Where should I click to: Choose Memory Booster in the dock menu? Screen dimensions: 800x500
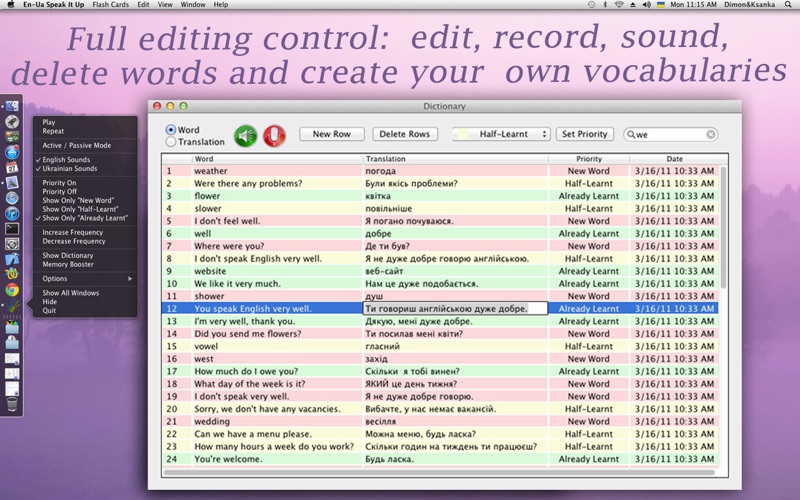click(68, 264)
